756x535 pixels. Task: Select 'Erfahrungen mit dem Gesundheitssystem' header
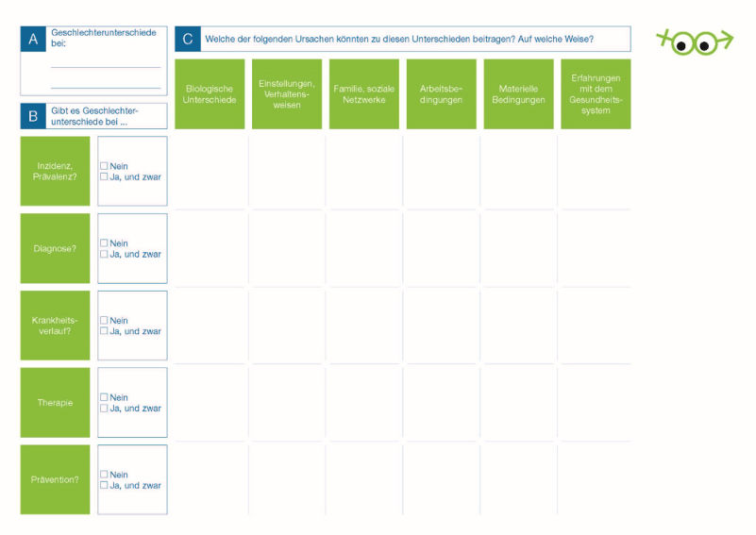point(596,94)
